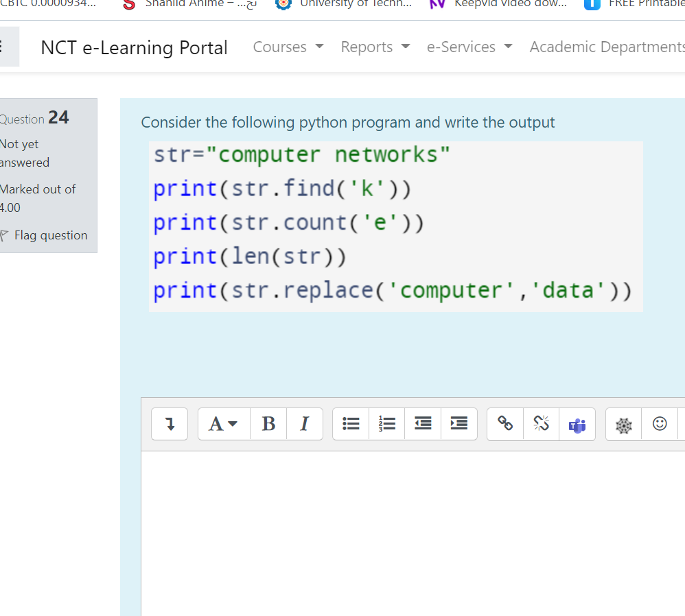Decrease indent in the editor
The image size is (685, 616).
(422, 424)
